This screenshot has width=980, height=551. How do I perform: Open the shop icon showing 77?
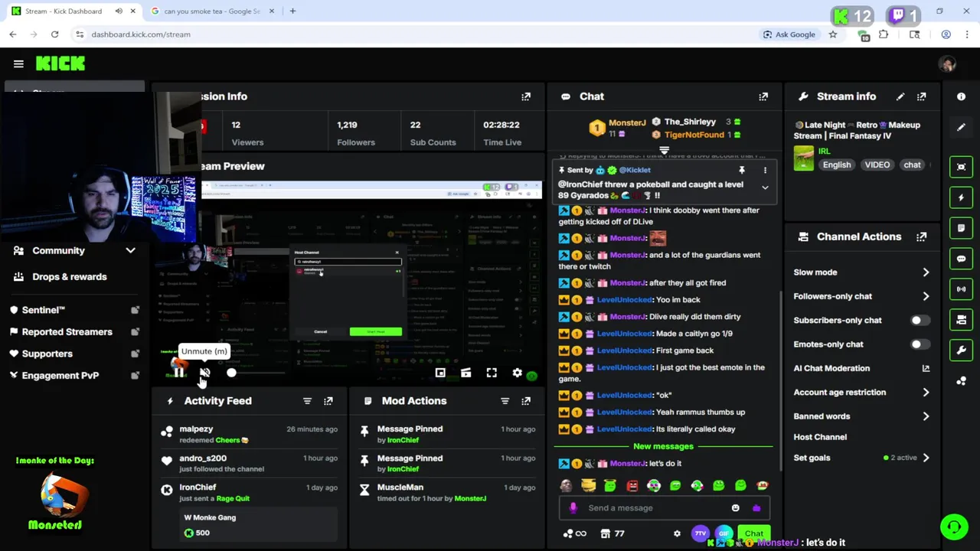[612, 533]
